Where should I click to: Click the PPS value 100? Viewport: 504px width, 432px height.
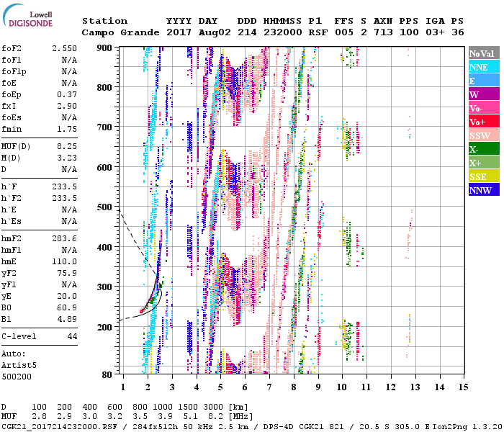pyautogui.click(x=409, y=32)
